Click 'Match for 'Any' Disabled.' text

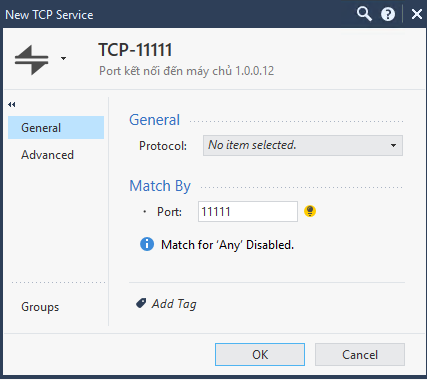227,245
